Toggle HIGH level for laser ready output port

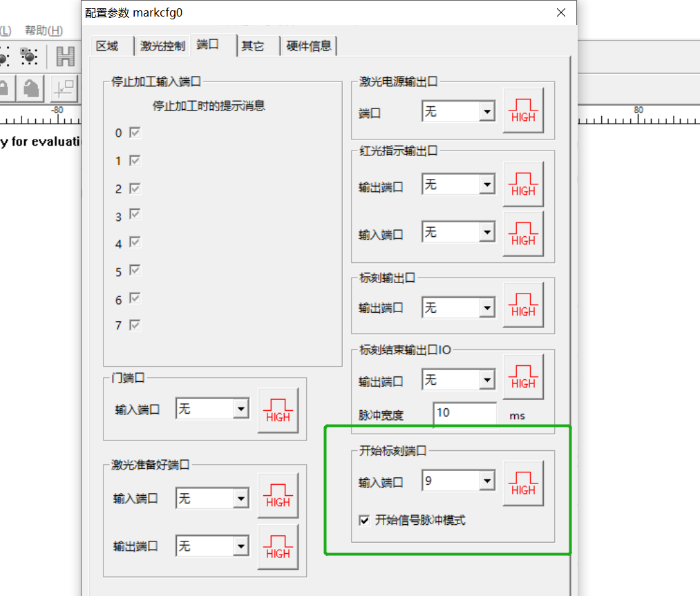278,547
